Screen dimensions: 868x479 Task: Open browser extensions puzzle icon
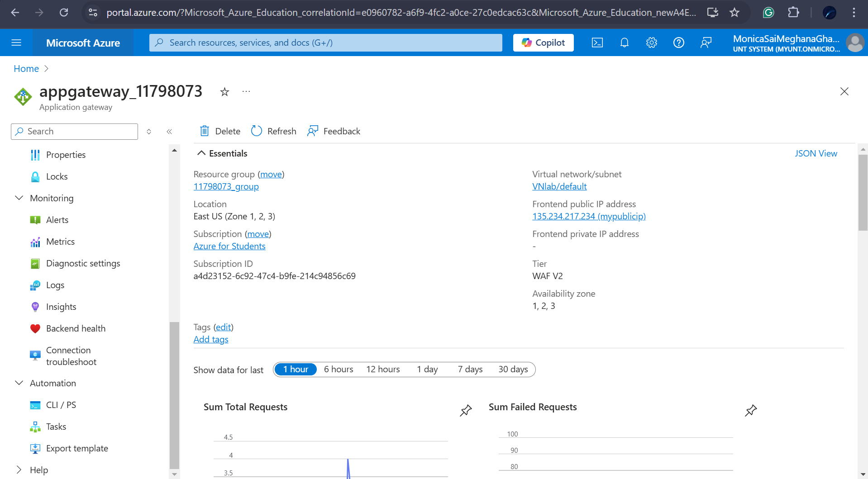click(x=793, y=13)
